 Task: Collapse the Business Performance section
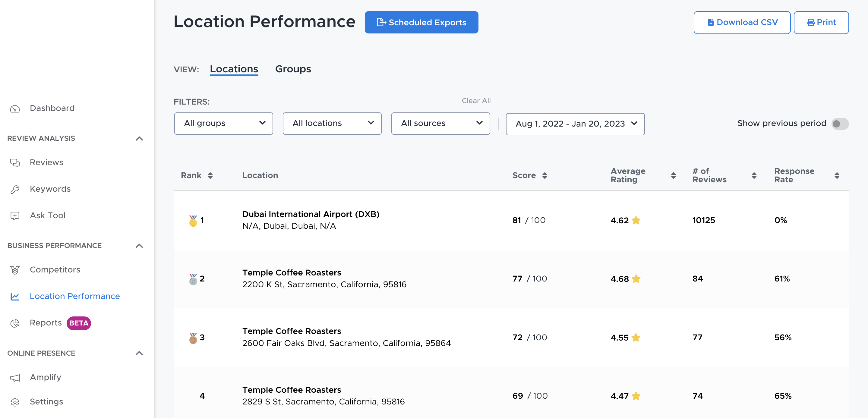139,246
